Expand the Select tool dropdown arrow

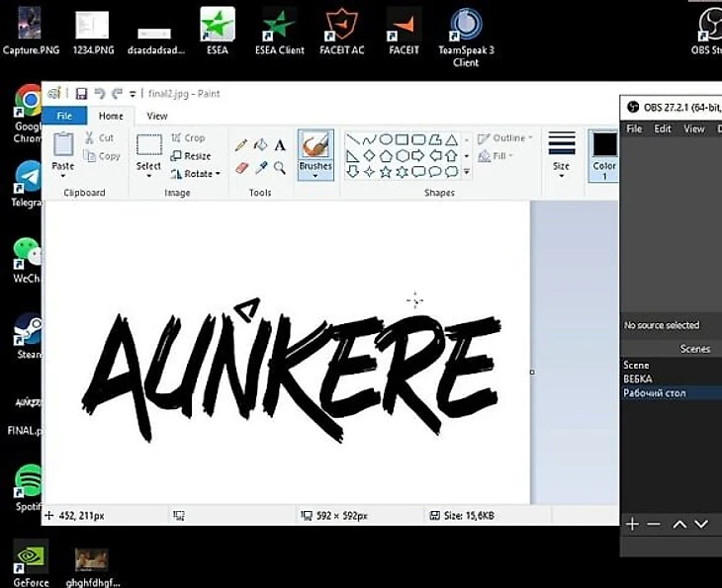pos(148,176)
